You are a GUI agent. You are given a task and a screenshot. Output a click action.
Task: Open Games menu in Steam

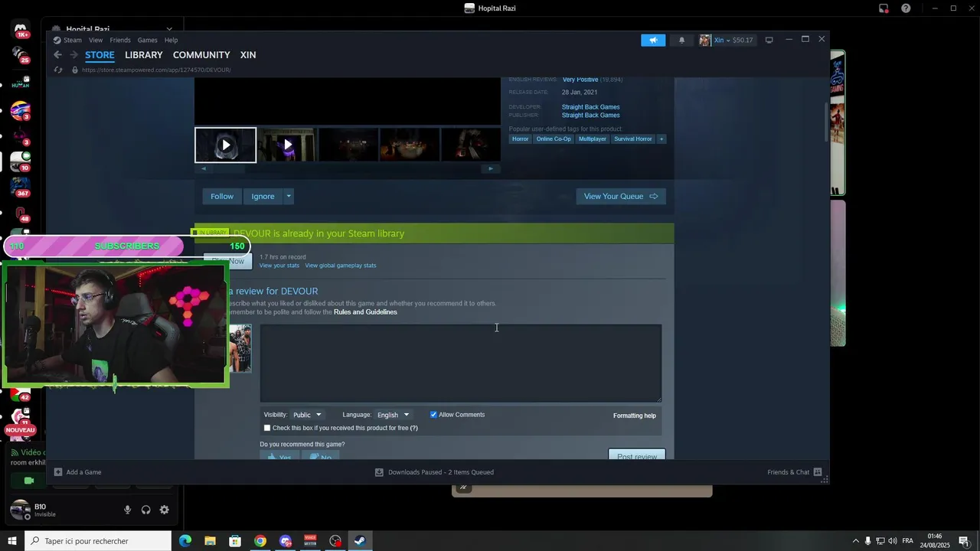(148, 40)
